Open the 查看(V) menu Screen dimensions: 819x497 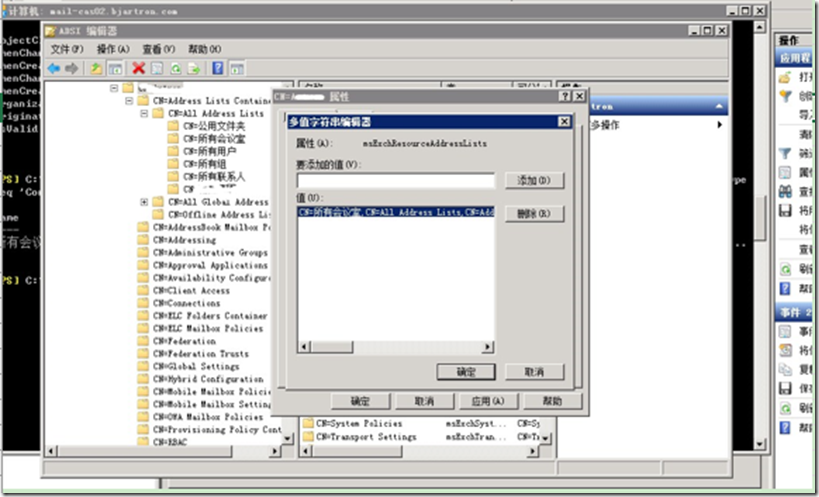pyautogui.click(x=159, y=50)
